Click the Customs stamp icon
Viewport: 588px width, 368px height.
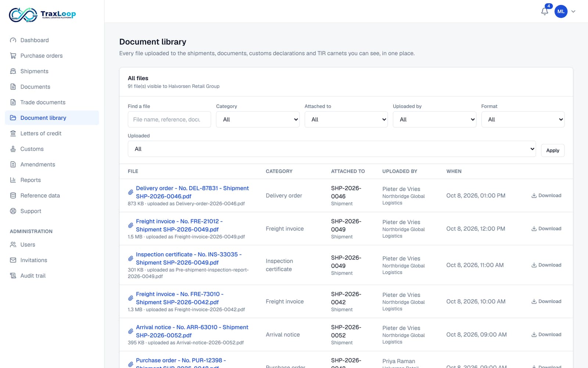13,149
